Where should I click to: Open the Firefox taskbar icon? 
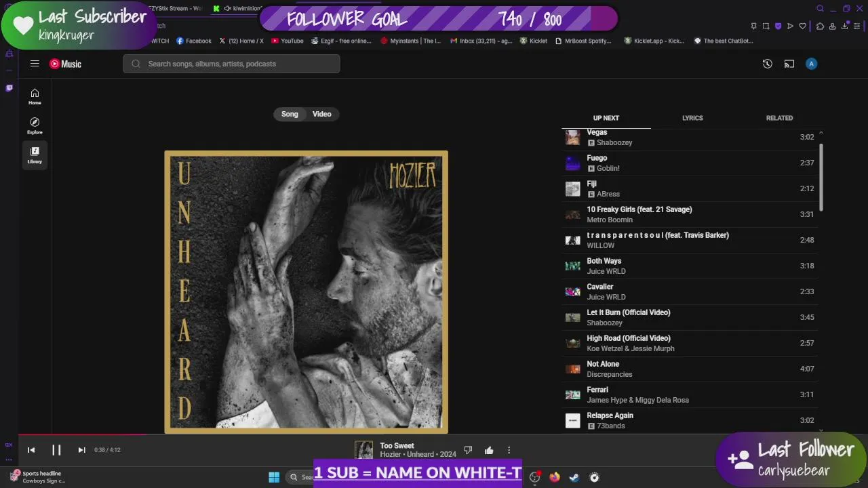click(555, 477)
